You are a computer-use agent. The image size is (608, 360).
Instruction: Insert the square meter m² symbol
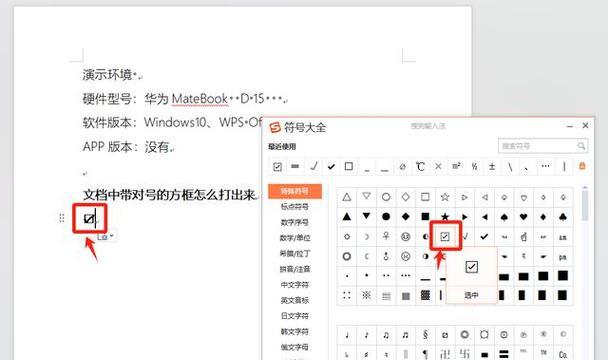456,167
